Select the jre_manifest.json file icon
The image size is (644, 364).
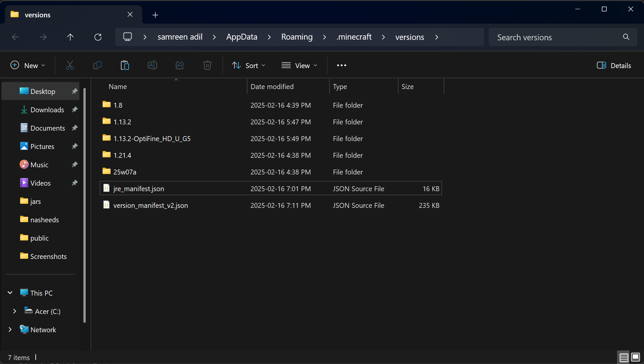click(x=106, y=188)
